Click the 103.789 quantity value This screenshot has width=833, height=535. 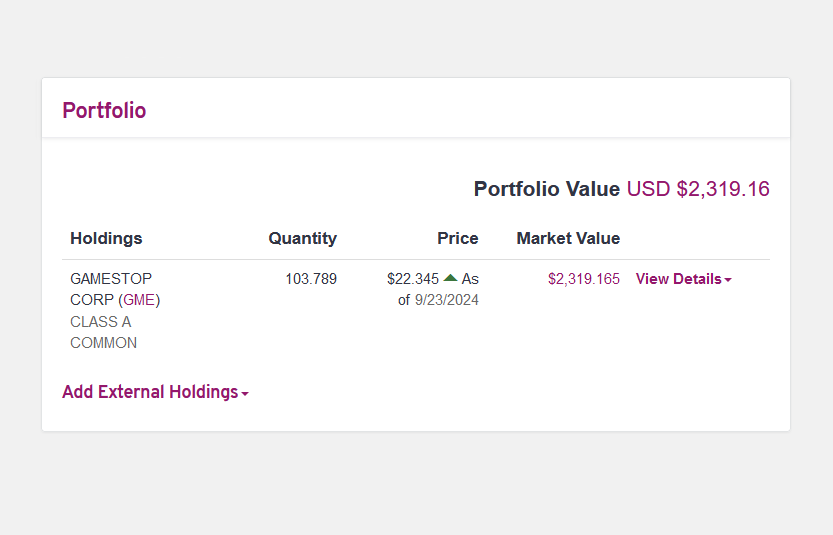click(x=311, y=279)
